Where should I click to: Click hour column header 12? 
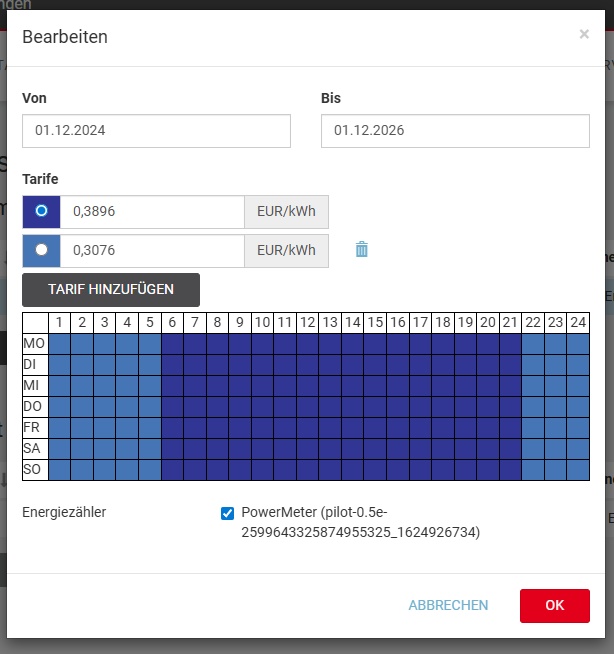307,322
